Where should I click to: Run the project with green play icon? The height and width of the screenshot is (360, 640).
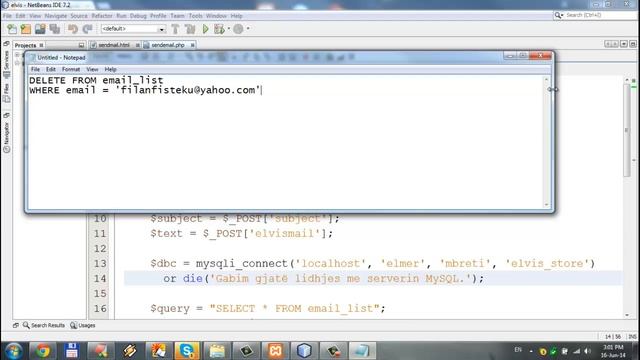205,29
